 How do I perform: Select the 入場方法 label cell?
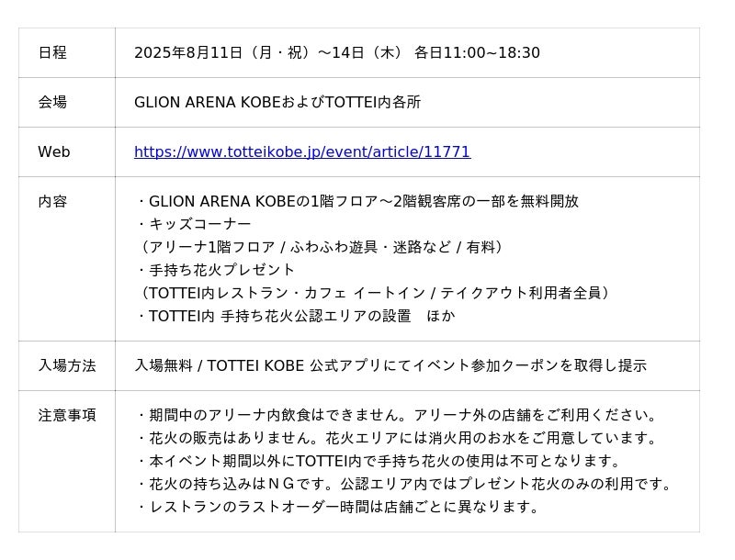pyautogui.click(x=66, y=365)
